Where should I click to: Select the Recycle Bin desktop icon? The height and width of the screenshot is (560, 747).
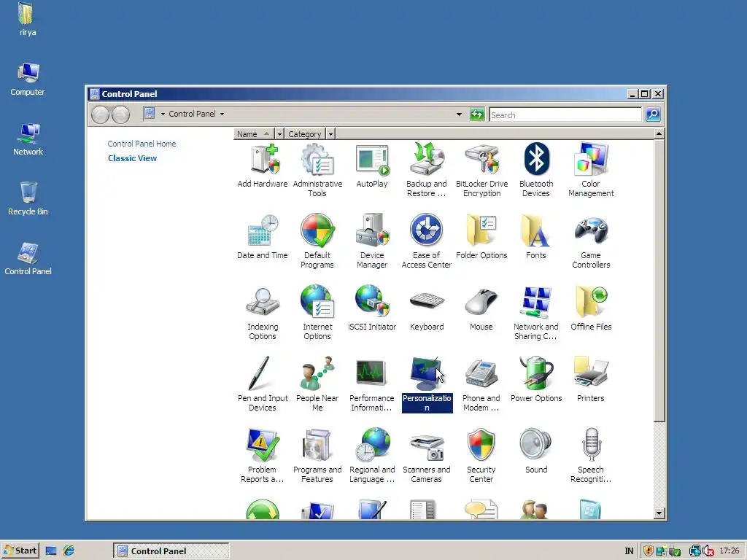(x=28, y=198)
